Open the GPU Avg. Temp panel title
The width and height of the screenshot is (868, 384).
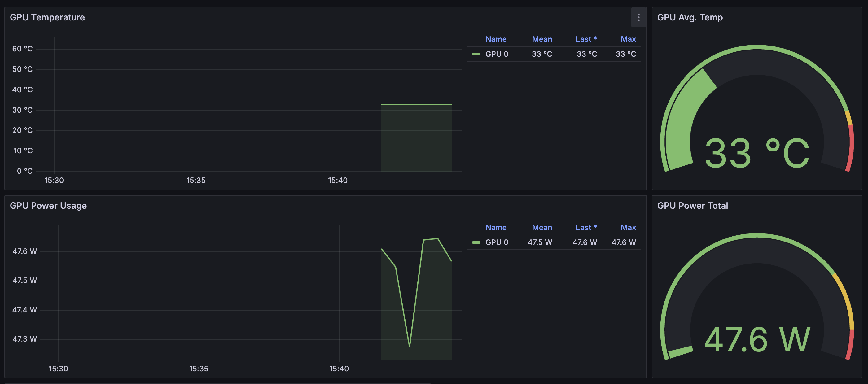click(690, 18)
